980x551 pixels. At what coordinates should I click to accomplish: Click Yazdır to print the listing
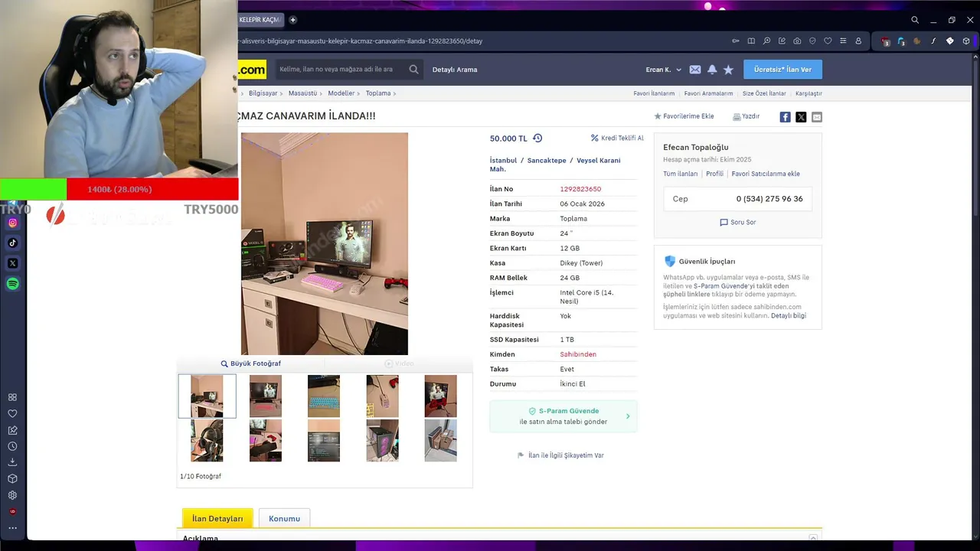click(746, 116)
